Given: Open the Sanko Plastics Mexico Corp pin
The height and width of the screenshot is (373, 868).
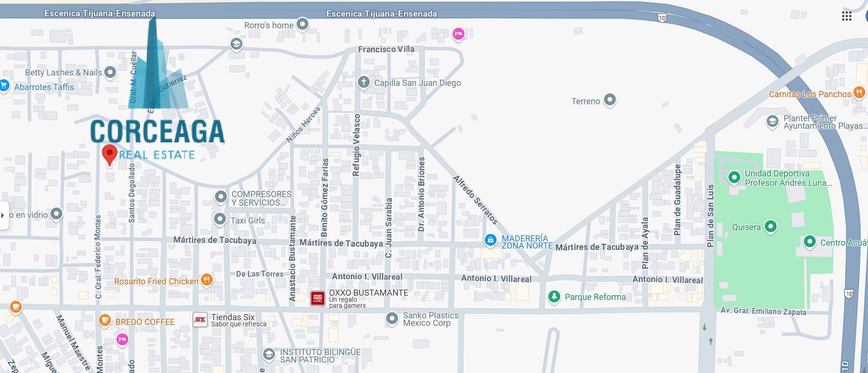Looking at the screenshot, I should click(392, 319).
